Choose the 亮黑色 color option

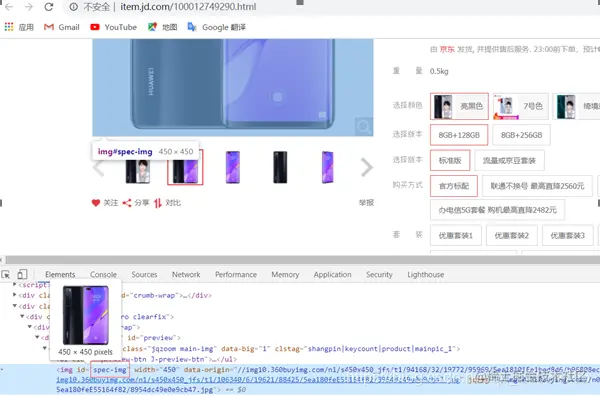(459, 106)
